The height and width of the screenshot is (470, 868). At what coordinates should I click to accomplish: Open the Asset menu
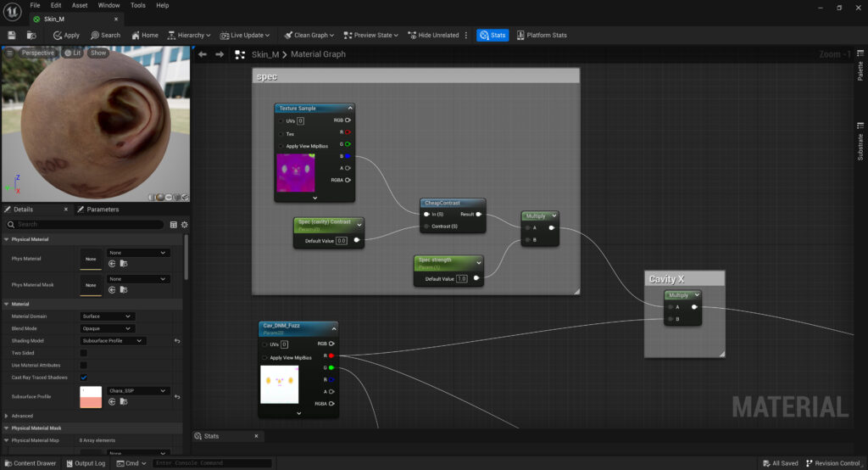coord(80,5)
